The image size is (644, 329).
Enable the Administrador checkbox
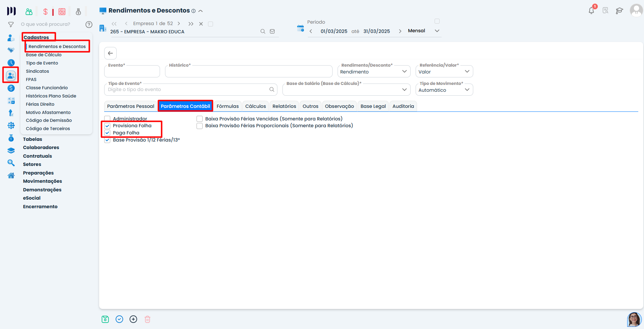point(107,119)
